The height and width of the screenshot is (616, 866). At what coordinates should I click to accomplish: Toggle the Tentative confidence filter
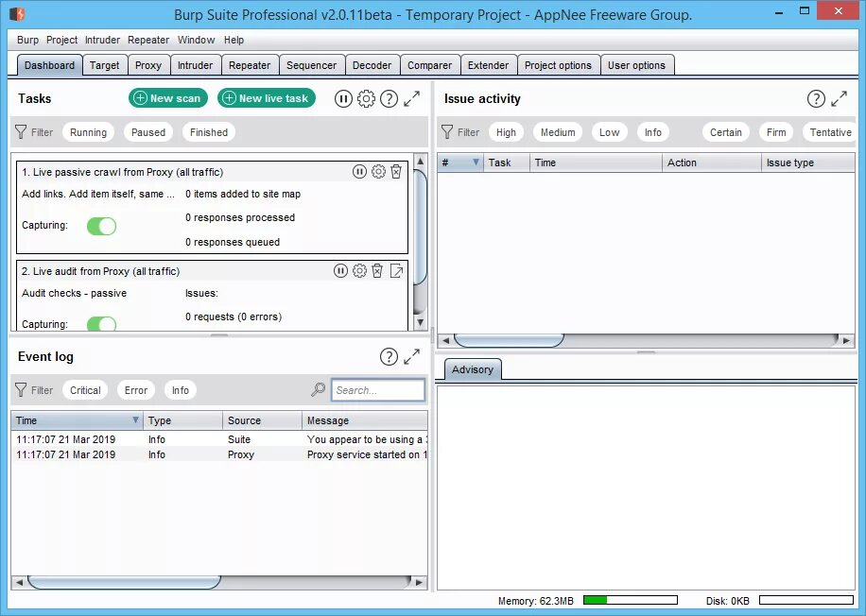coord(830,132)
